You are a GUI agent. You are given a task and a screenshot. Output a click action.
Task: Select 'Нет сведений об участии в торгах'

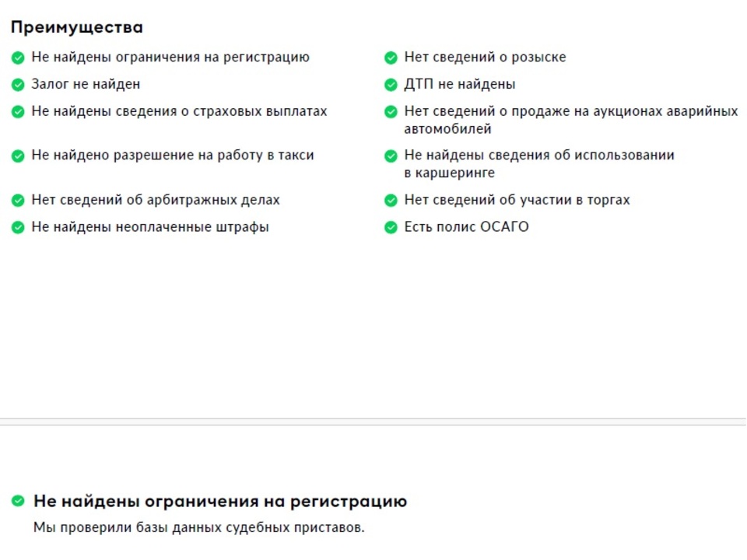(517, 200)
